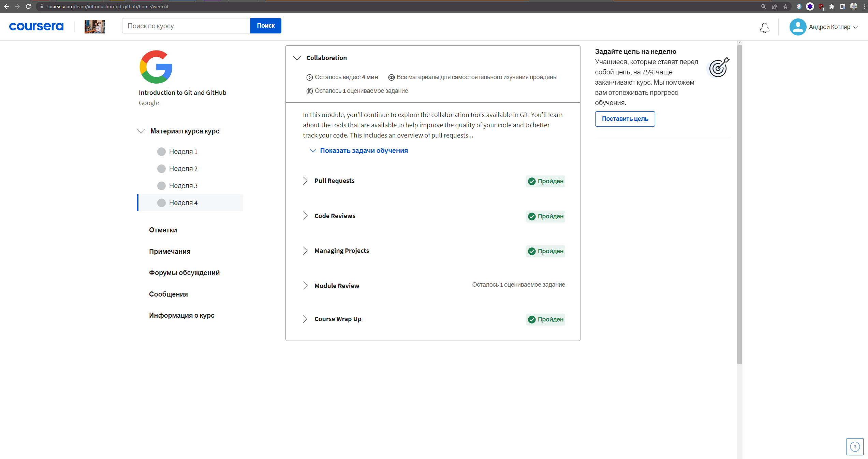Click the browser address bar URL
This screenshot has width=868, height=459.
[108, 6]
